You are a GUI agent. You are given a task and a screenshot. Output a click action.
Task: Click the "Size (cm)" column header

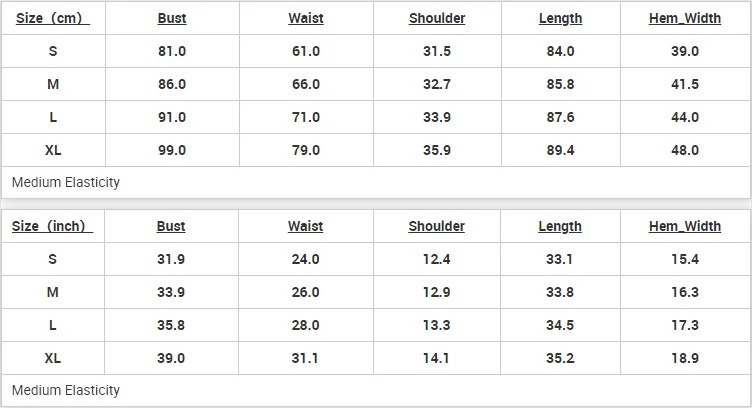(52, 18)
